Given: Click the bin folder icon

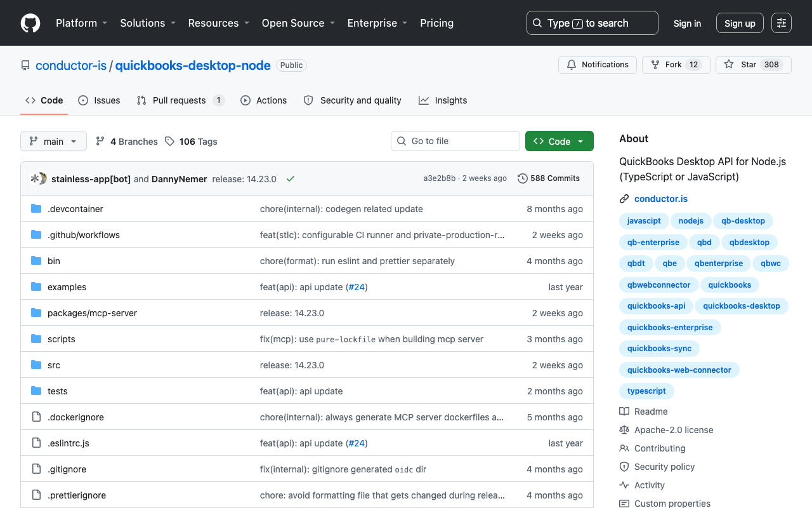Looking at the screenshot, I should coord(36,261).
